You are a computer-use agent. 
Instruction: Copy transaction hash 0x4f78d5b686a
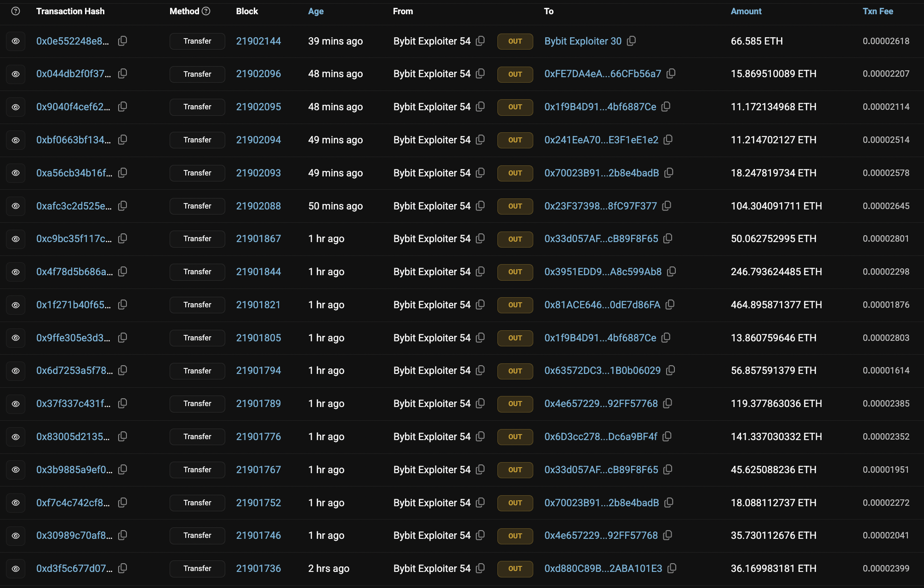(122, 271)
